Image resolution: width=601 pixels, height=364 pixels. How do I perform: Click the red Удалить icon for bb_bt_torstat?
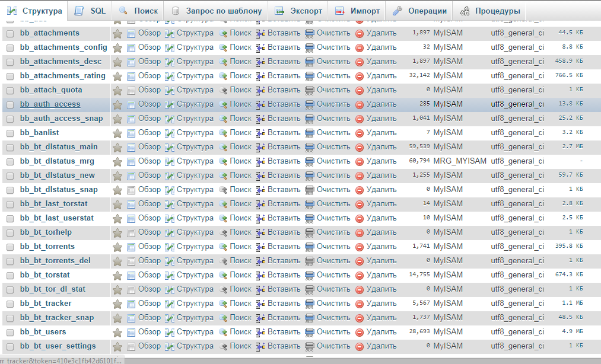(x=360, y=275)
